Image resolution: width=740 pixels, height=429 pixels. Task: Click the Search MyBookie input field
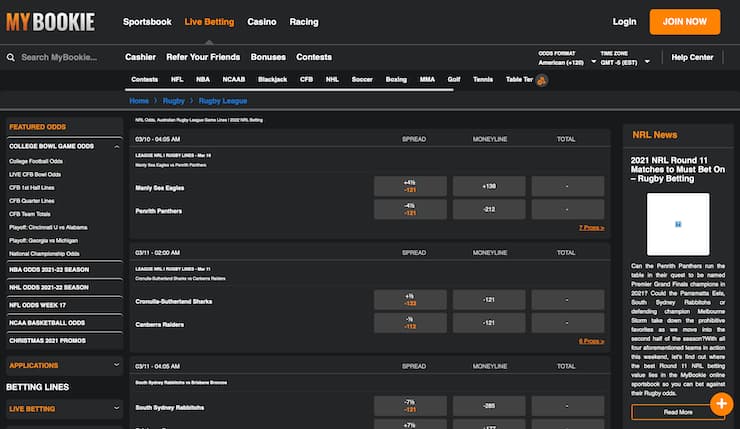65,58
